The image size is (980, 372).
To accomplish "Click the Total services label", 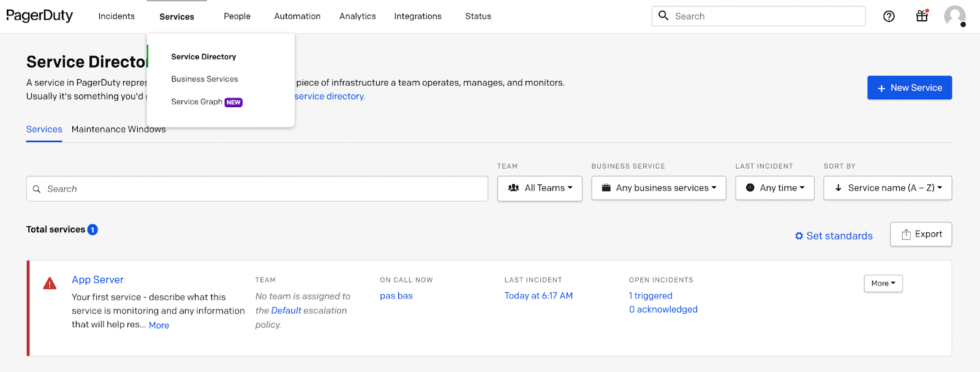I will [x=56, y=230].
